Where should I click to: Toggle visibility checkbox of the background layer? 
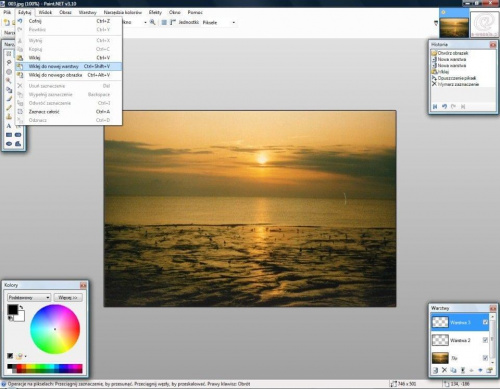(x=485, y=358)
